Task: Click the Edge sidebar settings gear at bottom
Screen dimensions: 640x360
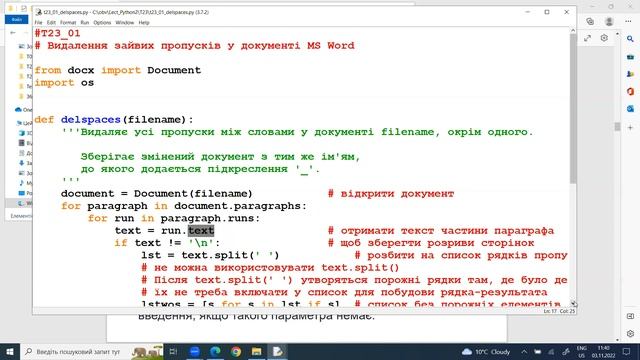Action: coord(630,333)
